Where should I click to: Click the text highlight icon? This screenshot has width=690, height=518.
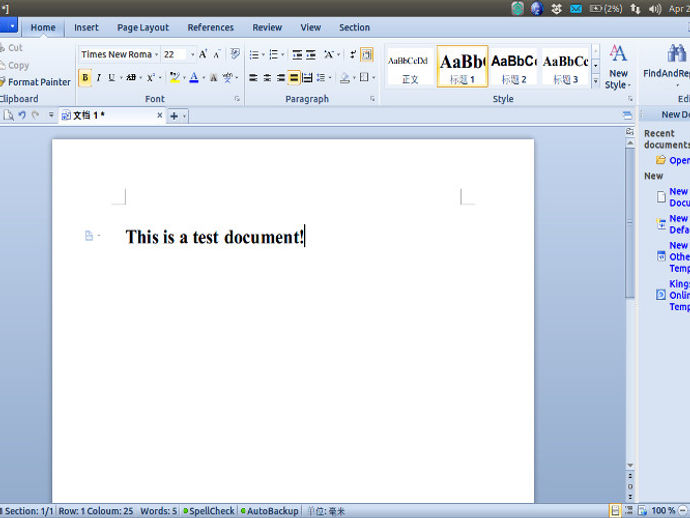175,78
